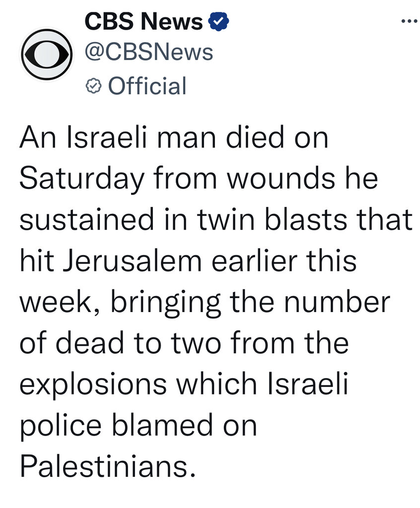Click the word 'blamed' in the tweet
This screenshot has height=508, width=420.
pyautogui.click(x=162, y=425)
